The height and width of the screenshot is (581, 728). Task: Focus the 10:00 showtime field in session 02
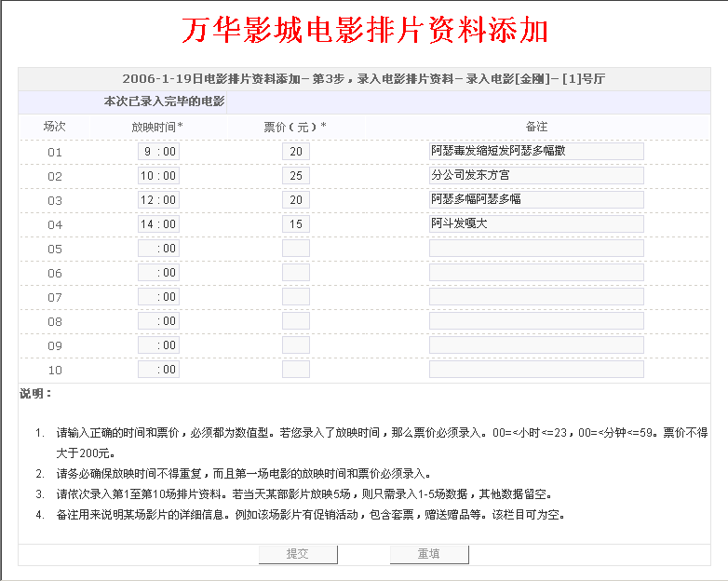point(158,176)
